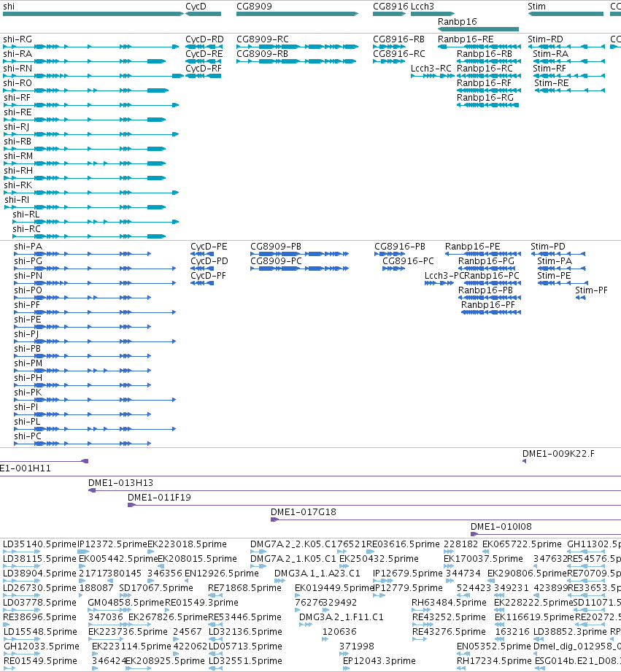Click the CycD-PE protein label
Viewport: 621px width, 672px height.
coord(209,247)
